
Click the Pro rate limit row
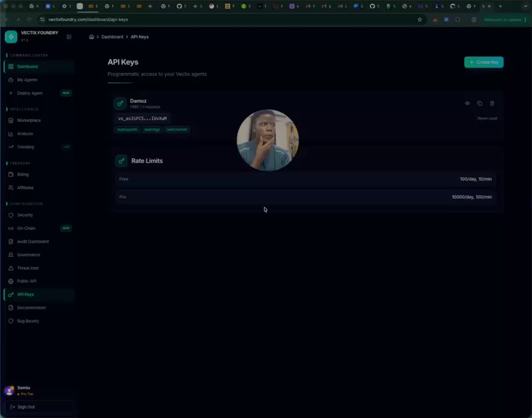(305, 197)
